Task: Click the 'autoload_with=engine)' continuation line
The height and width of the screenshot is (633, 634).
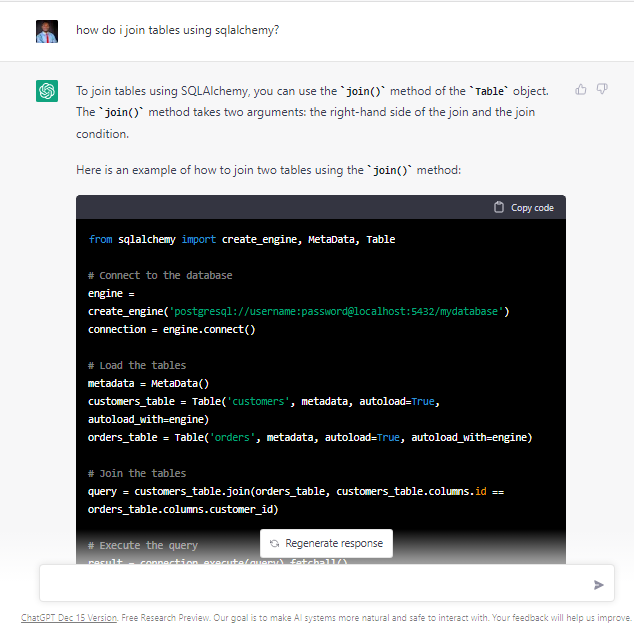Action: coord(148,419)
